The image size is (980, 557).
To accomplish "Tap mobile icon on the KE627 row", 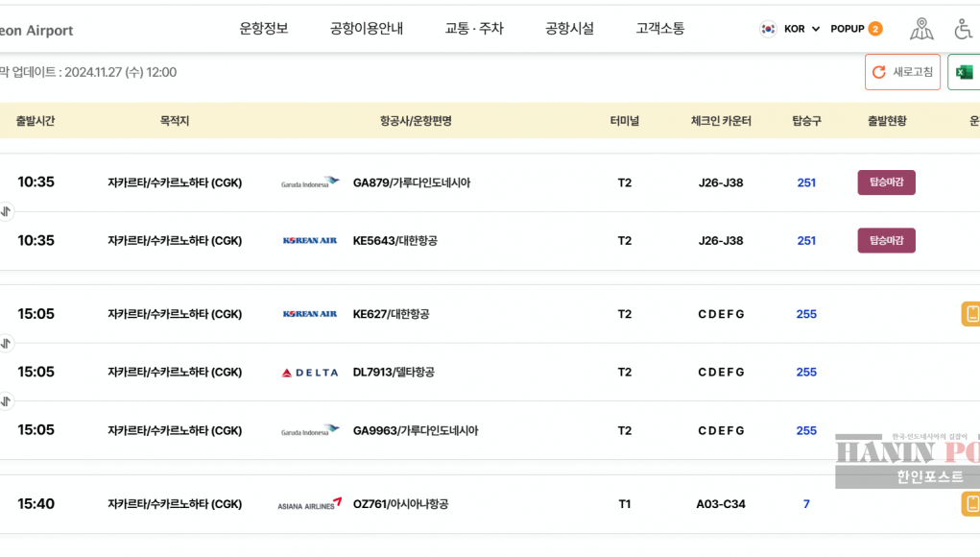I will pos(970,314).
